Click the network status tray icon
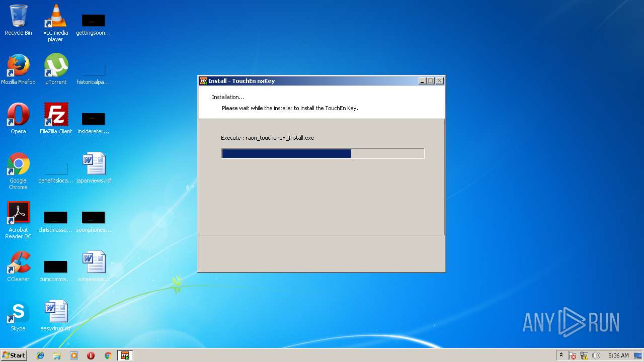Screen dimensions: 644x362 [x=584, y=355]
